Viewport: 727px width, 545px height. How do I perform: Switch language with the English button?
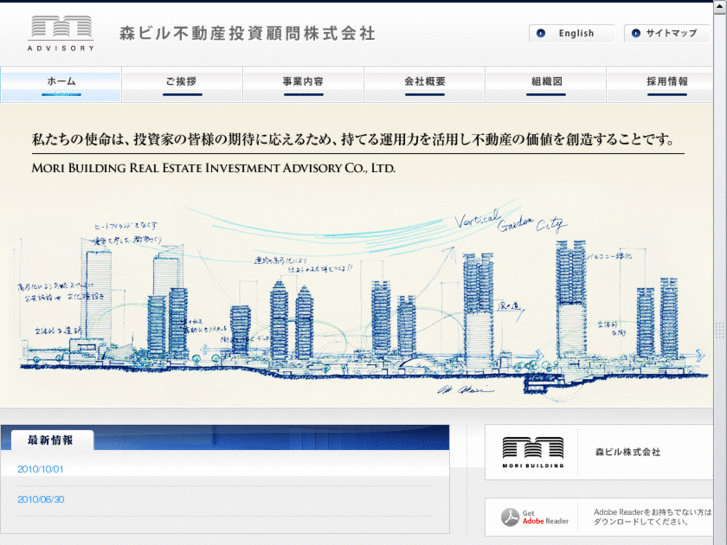coord(575,33)
